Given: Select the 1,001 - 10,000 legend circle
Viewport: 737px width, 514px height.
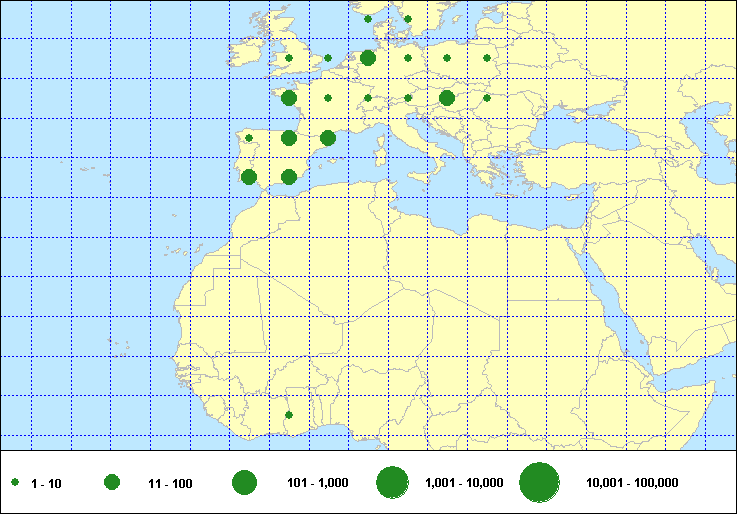Looking at the screenshot, I should (391, 483).
